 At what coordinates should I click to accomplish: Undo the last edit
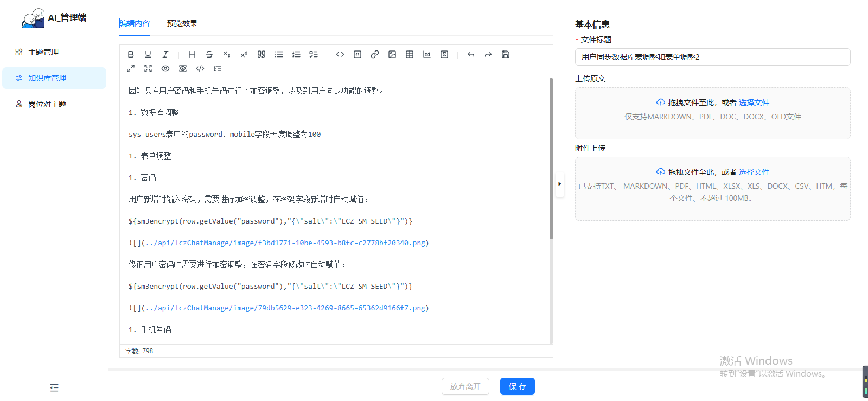[471, 54]
